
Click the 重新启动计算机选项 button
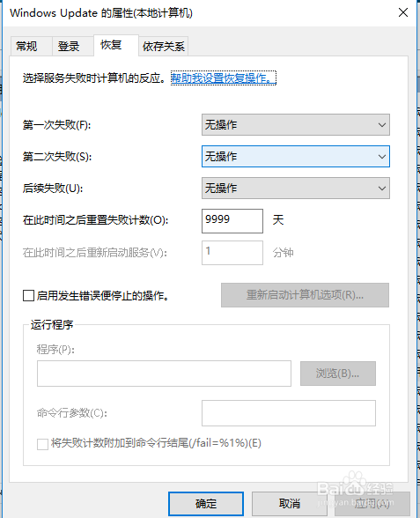pos(305,295)
